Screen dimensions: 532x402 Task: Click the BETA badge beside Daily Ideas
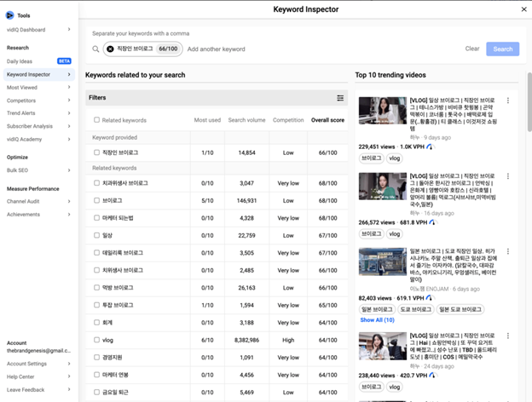tap(64, 61)
